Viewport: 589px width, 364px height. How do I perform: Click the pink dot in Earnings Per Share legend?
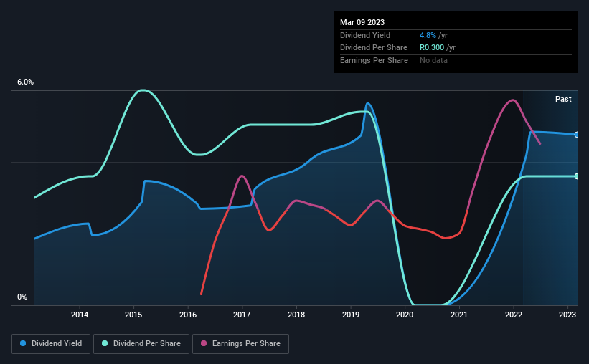pos(204,343)
